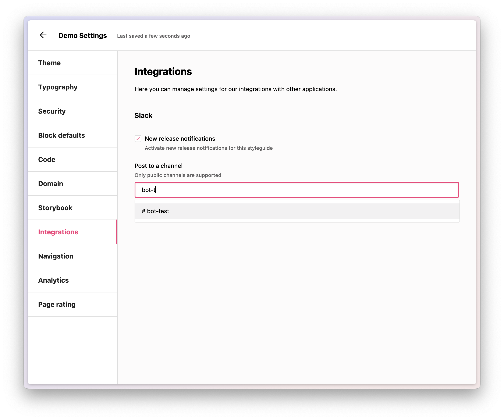Click Only public channels are supported text
The width and height of the screenshot is (504, 420).
tap(178, 175)
